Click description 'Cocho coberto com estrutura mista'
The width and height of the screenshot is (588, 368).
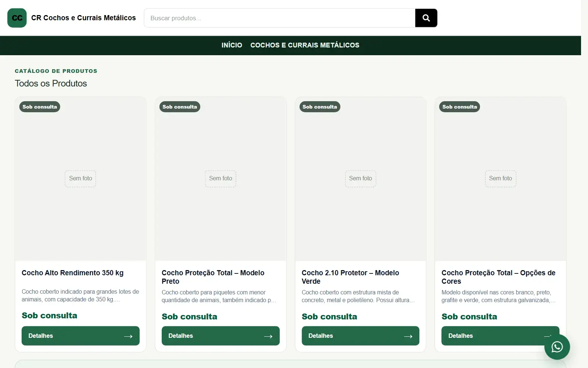(x=358, y=296)
